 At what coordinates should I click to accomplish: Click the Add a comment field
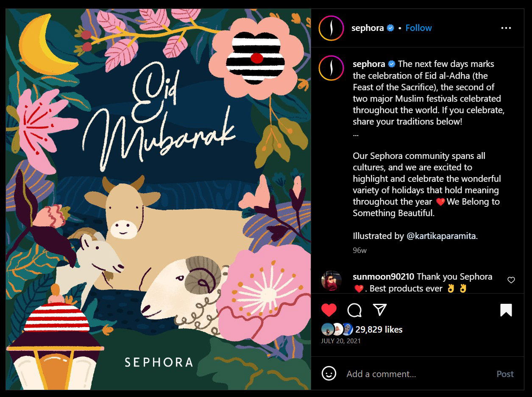[418, 374]
